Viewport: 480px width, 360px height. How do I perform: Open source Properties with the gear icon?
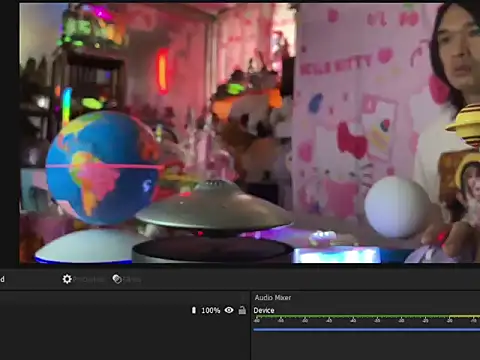coord(83,279)
